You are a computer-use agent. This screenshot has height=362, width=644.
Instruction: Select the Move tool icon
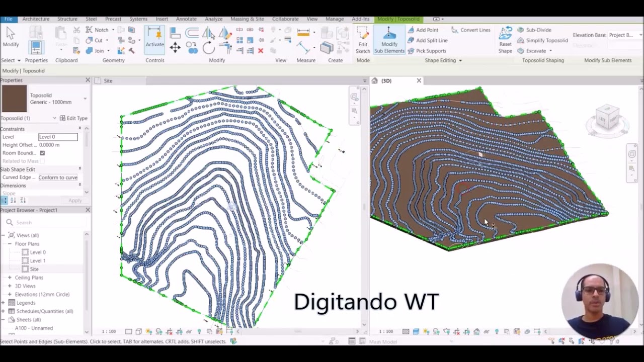[175, 48]
